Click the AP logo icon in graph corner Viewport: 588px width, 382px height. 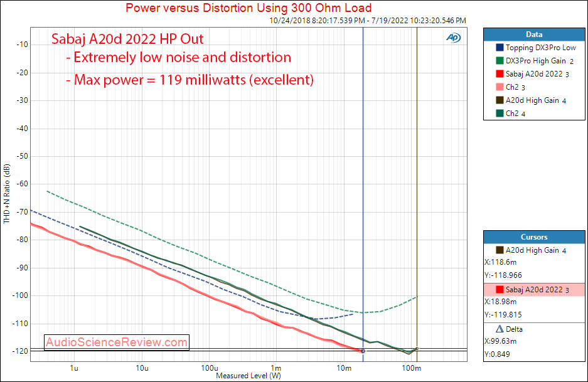tap(453, 38)
